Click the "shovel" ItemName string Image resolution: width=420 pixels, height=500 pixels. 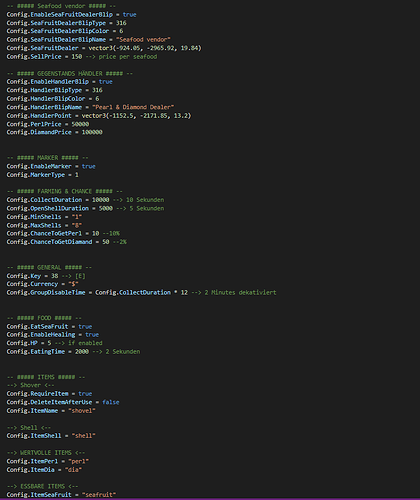82,411
